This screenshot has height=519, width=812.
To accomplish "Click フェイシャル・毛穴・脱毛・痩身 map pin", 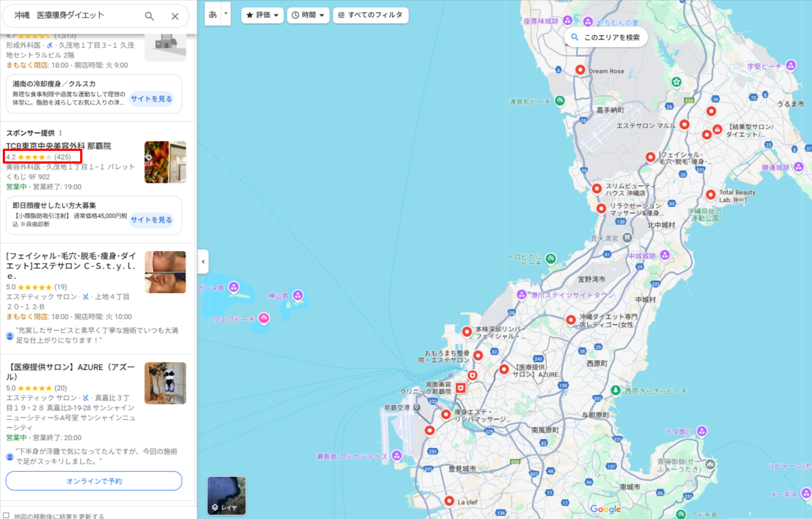I will click(650, 157).
